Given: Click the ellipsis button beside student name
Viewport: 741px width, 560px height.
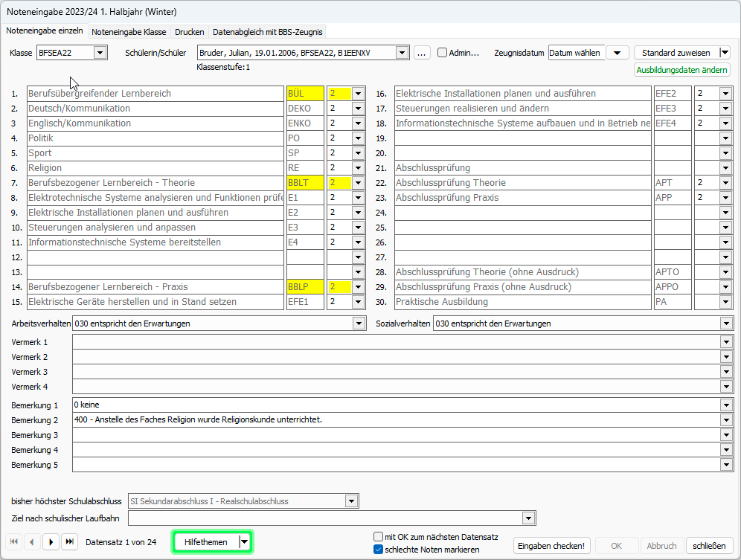Looking at the screenshot, I should 422,53.
